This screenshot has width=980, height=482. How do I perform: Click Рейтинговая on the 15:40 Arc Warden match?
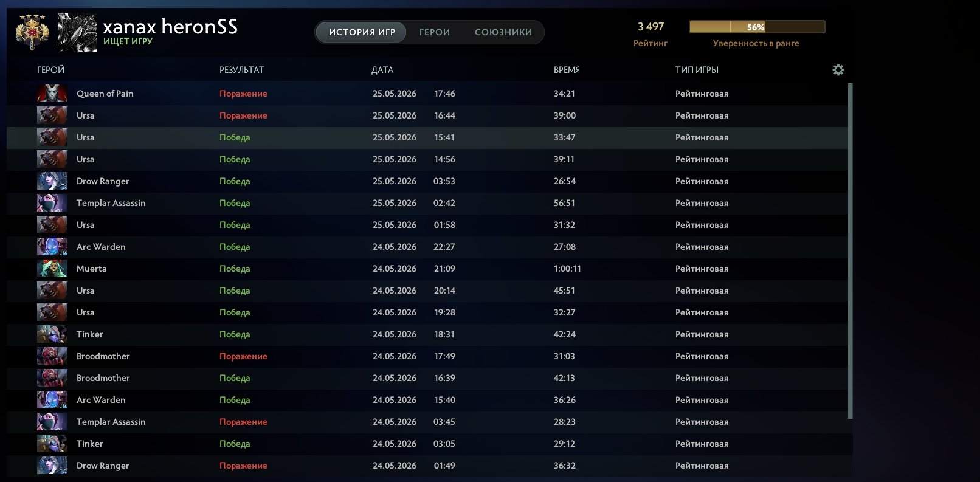tap(702, 400)
